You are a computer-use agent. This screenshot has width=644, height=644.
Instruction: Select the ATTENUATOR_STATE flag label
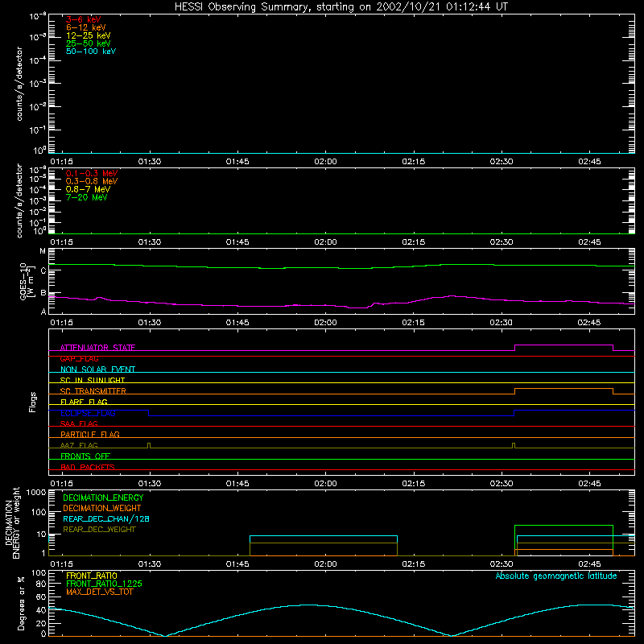click(x=97, y=348)
